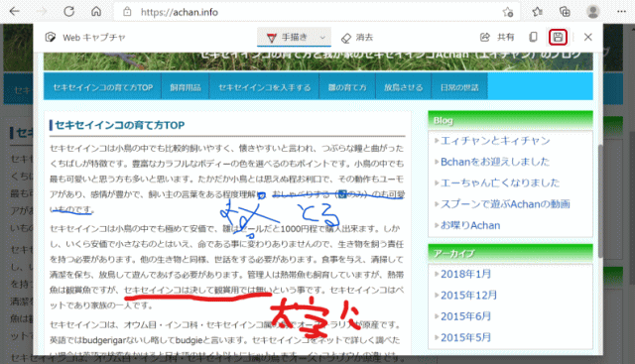Copy the capture using copy icon
Image resolution: width=635 pixels, height=364 pixels.
pos(533,38)
